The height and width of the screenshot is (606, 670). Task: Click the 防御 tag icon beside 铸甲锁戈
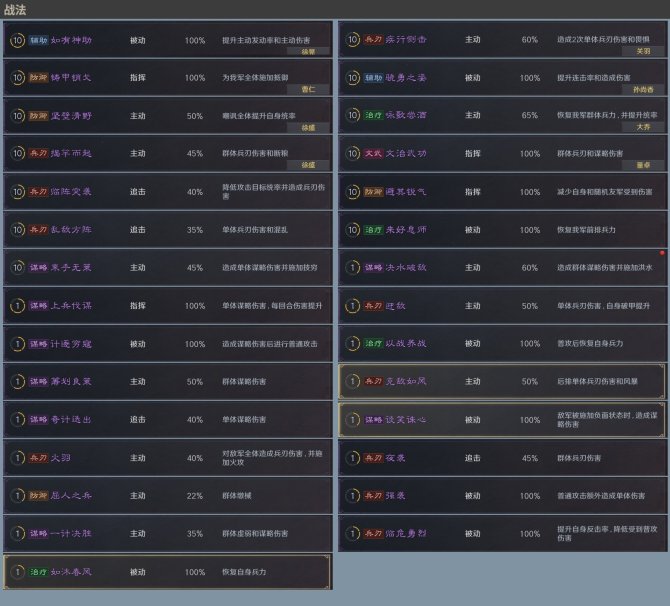point(37,78)
